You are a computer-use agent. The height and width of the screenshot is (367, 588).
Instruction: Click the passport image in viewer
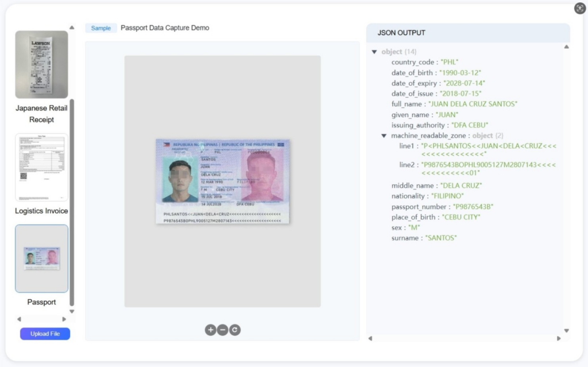222,181
